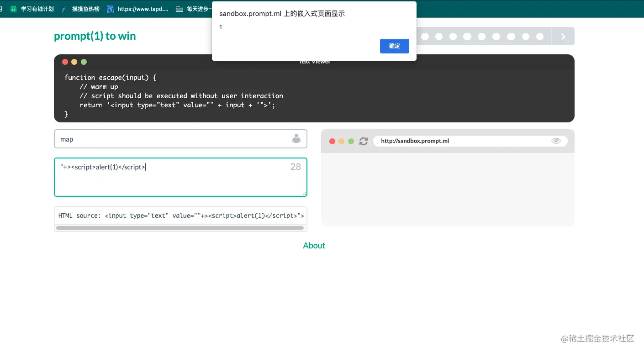The height and width of the screenshot is (353, 644).
Task: Click the HTML source horizontal scrollbar
Action: [x=180, y=227]
